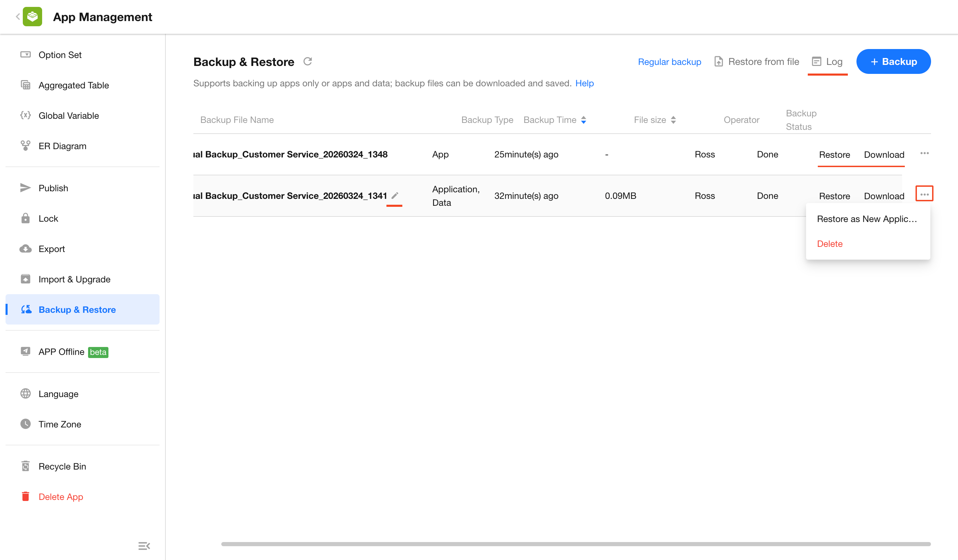Click the pencil rename icon on backup 1341

click(x=395, y=195)
